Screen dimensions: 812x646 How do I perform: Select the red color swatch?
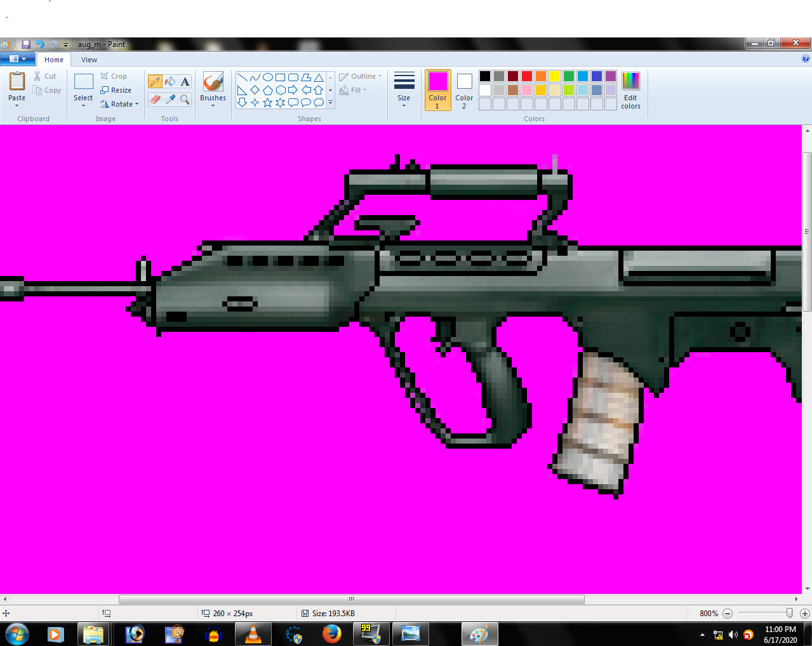point(526,76)
